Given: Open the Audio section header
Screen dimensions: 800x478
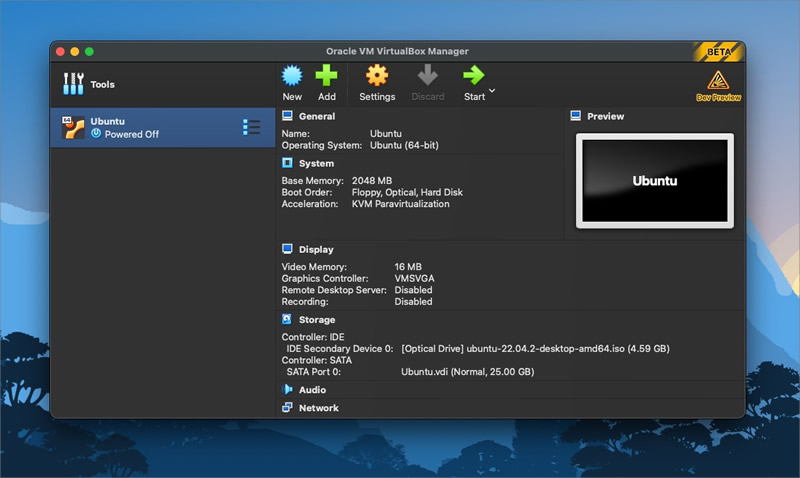Looking at the screenshot, I should [312, 390].
